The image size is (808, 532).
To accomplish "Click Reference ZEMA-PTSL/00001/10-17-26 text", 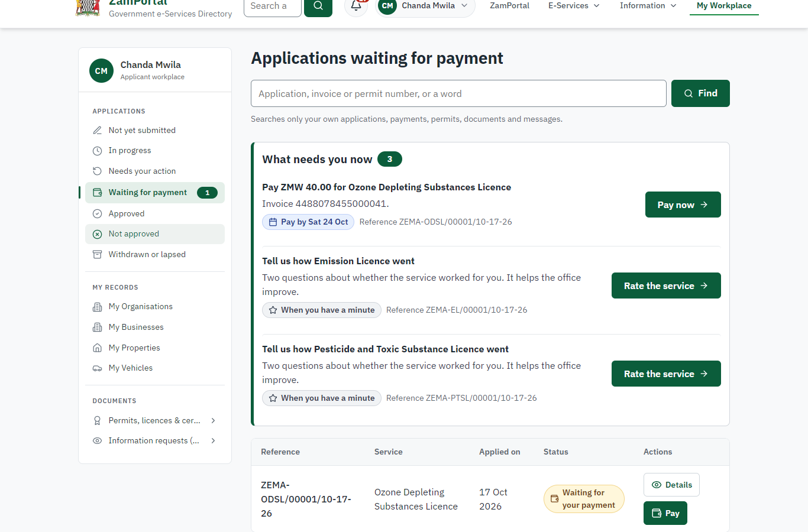I will tap(461, 398).
